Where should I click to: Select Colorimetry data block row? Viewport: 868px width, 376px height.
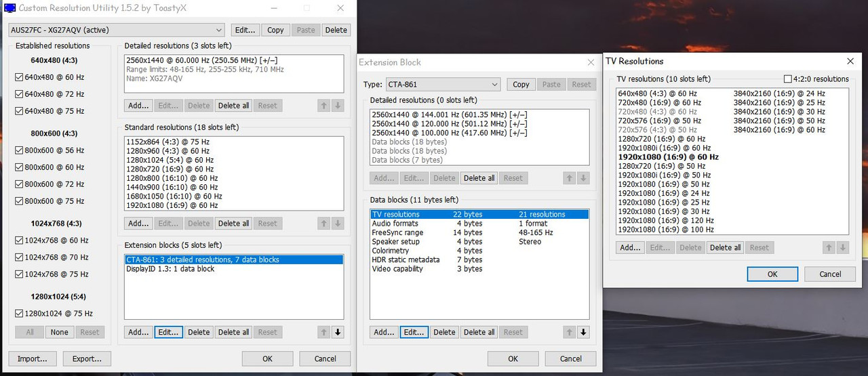coord(479,251)
